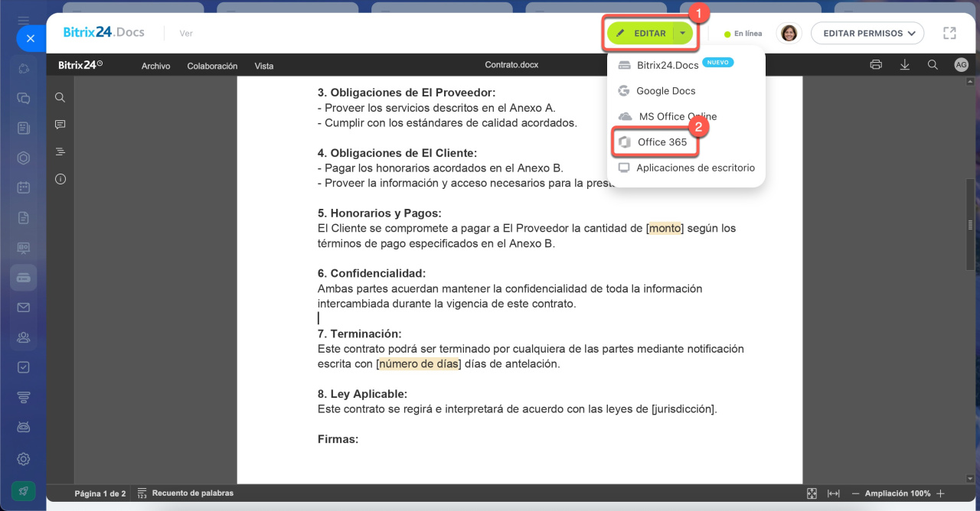Click the green rocket icon in the sidebar
Screen dimensions: 980x511
click(24, 491)
